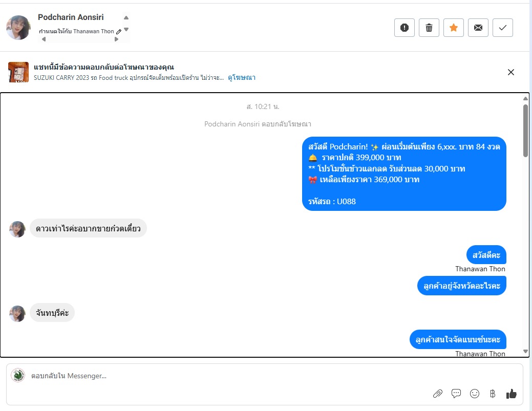The image size is (532, 411).
Task: Click the Suzuki Carry ad thumbnail
Action: pyautogui.click(x=18, y=72)
